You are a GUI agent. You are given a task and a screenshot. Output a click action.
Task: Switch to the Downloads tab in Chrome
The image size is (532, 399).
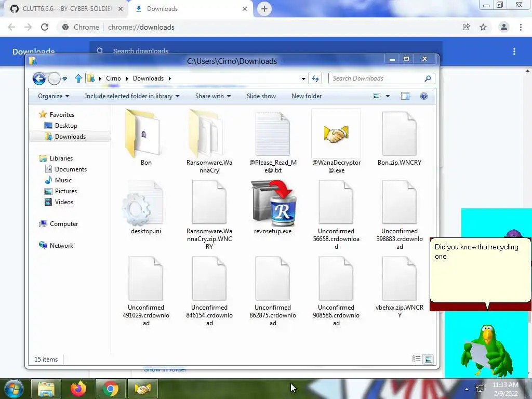191,9
